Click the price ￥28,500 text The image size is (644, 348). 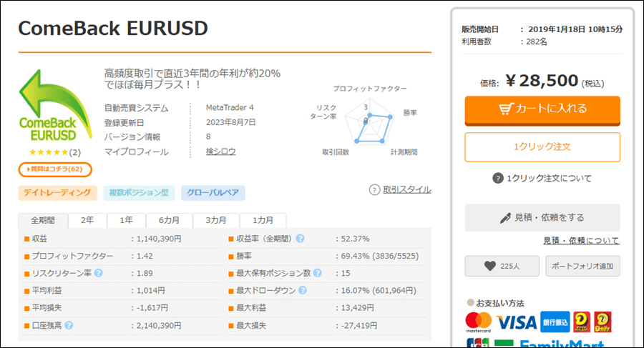pyautogui.click(x=542, y=81)
